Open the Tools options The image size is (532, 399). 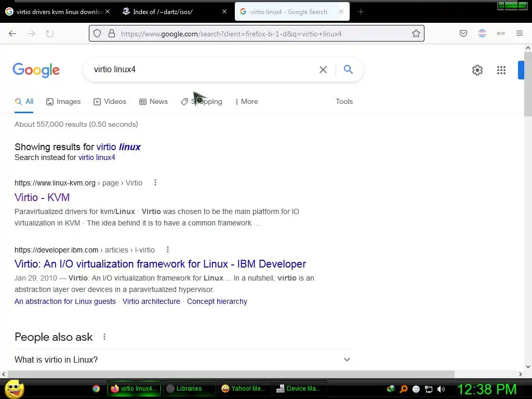[x=344, y=101]
